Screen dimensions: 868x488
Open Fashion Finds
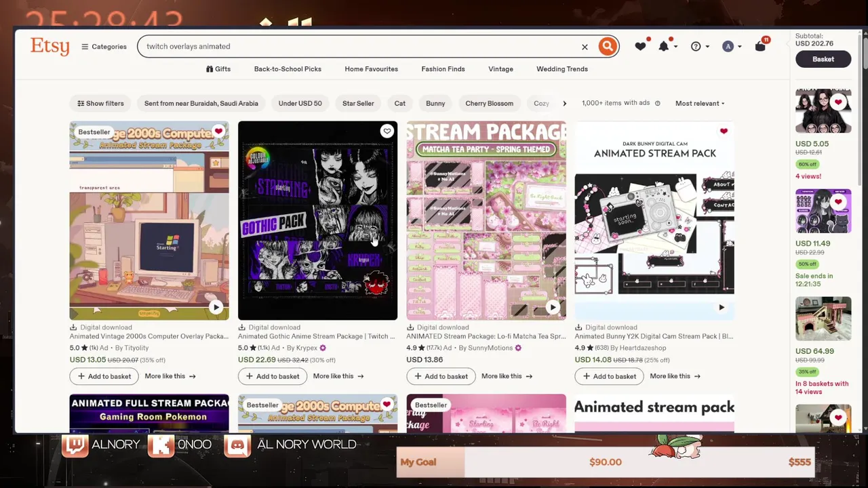click(x=443, y=69)
